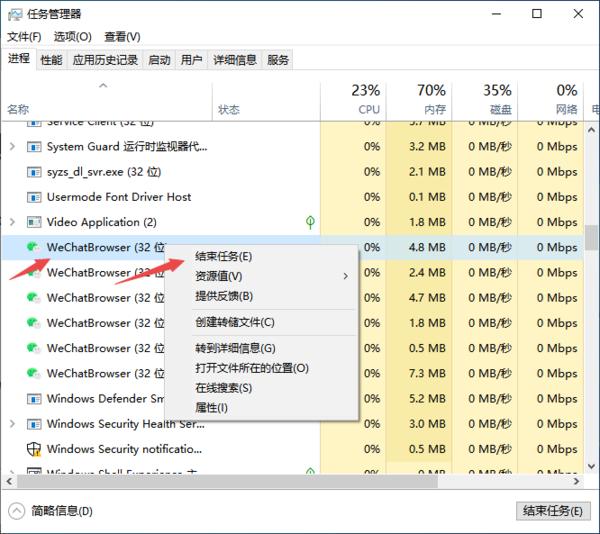
Task: Sort by the 70% 内存 column header
Action: [419, 101]
